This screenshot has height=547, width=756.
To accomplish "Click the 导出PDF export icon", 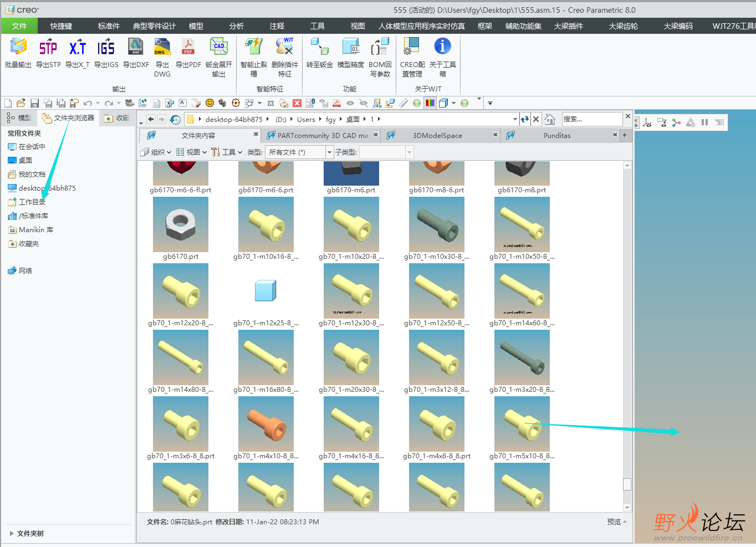I will pos(188,47).
